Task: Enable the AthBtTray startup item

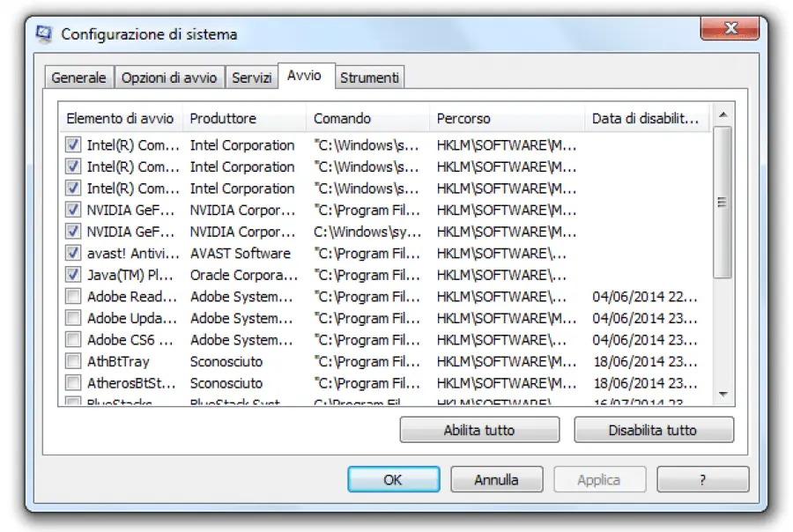Action: click(74, 361)
